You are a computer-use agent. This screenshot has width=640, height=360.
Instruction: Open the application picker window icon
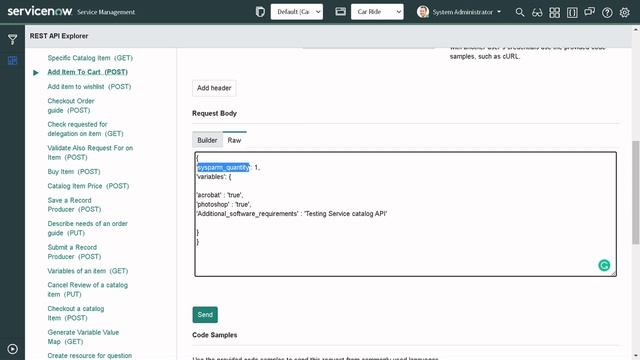coord(340,12)
